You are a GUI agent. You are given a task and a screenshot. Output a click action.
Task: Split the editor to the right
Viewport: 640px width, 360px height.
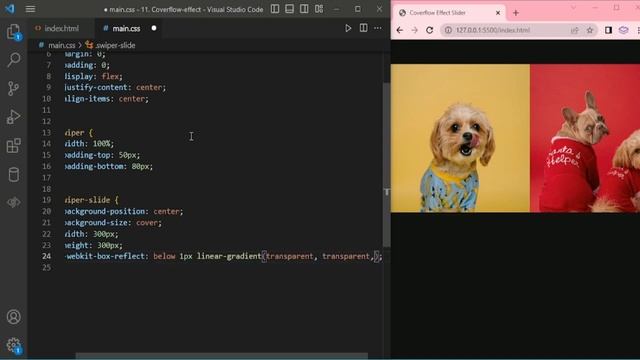363,28
